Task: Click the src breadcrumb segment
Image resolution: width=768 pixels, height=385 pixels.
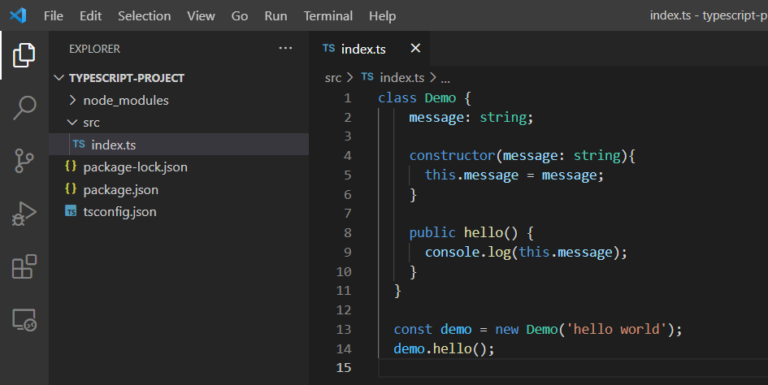Action: click(333, 77)
